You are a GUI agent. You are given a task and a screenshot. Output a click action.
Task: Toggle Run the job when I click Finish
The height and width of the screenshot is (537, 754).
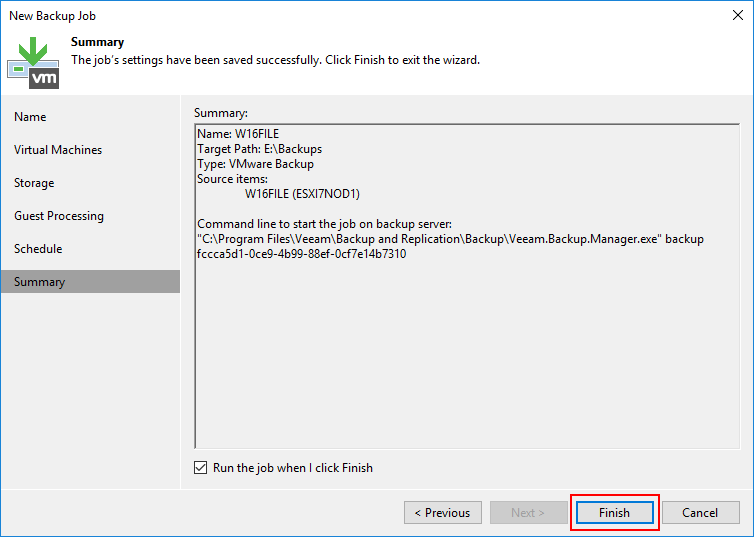pyautogui.click(x=202, y=468)
